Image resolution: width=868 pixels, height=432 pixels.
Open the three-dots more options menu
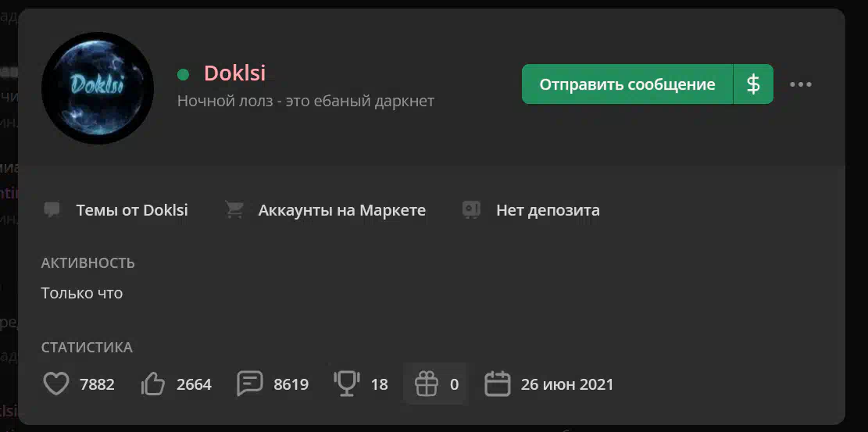pyautogui.click(x=801, y=84)
